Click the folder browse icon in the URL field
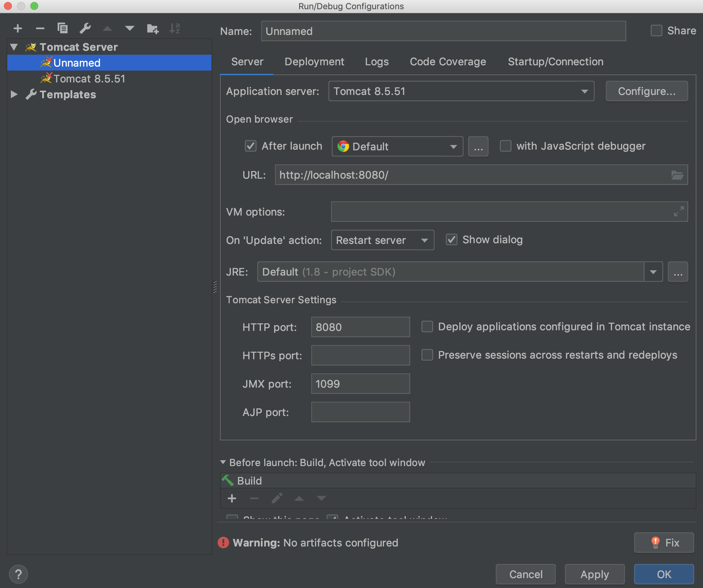Image resolution: width=703 pixels, height=588 pixels. (x=677, y=175)
